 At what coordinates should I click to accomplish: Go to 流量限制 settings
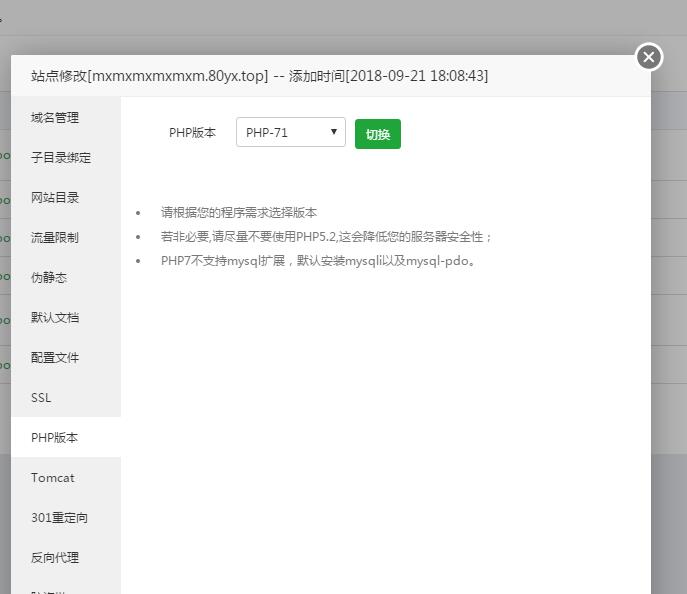coord(55,237)
